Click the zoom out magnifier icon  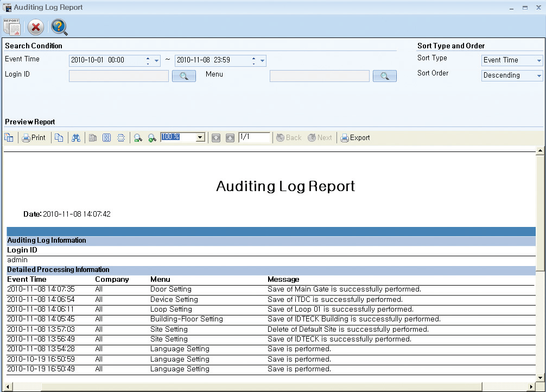click(x=138, y=138)
